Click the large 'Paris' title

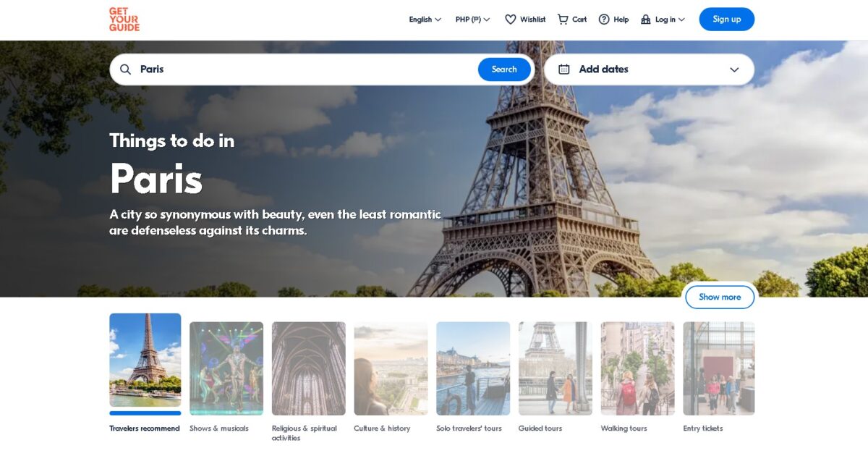156,178
